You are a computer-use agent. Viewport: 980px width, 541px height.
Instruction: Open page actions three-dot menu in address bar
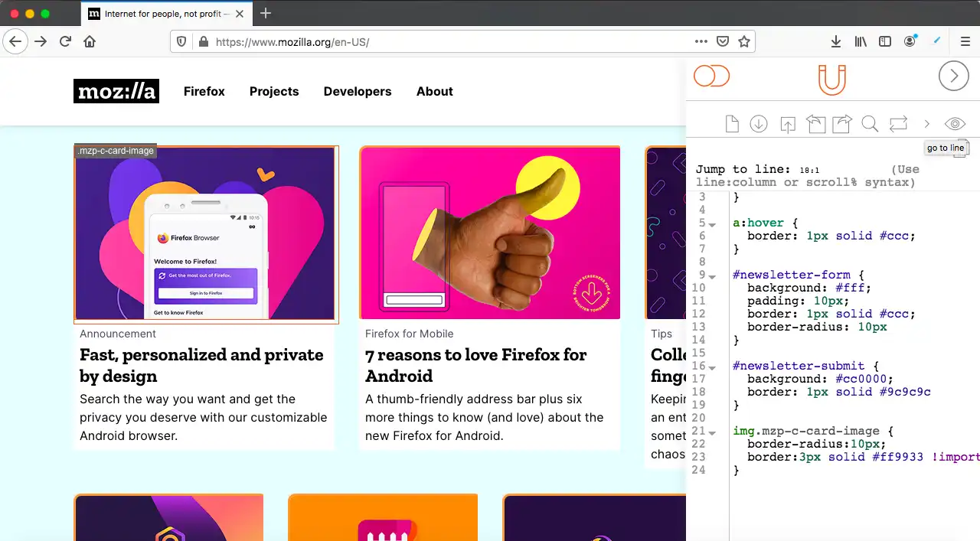point(701,41)
